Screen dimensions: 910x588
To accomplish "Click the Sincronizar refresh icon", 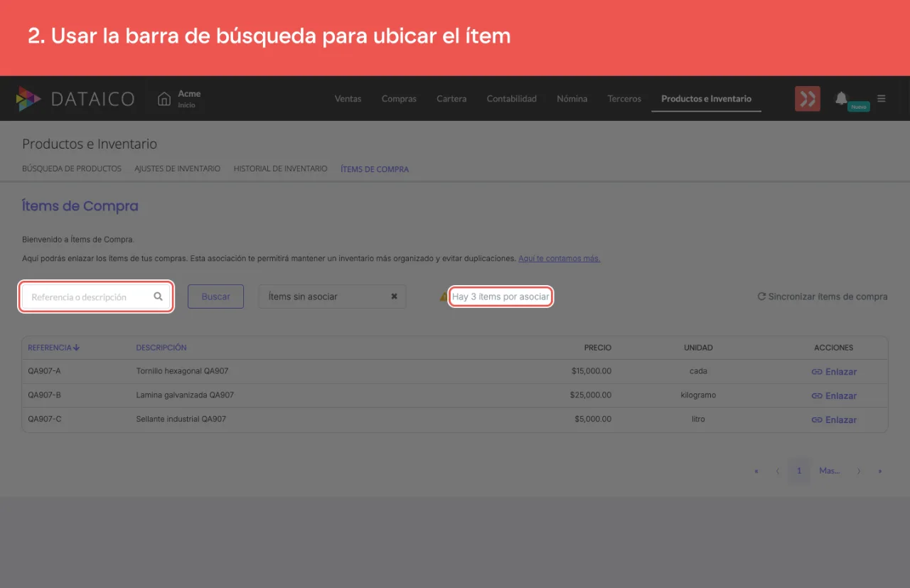I will (x=761, y=296).
